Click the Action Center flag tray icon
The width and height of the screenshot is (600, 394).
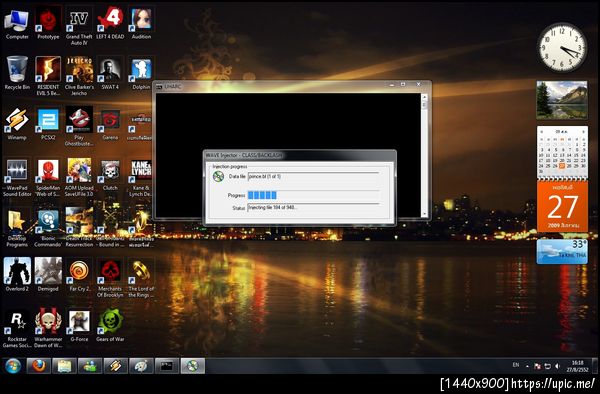coord(537,366)
